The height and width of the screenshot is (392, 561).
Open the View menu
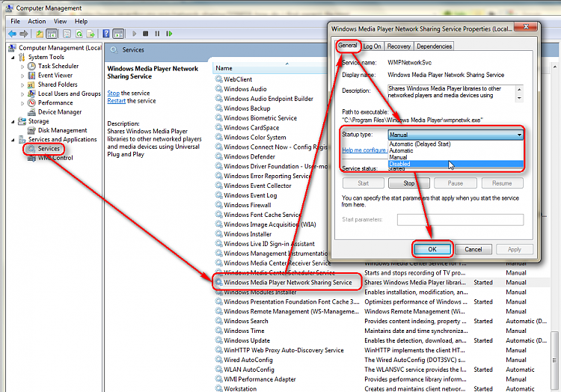60,22
